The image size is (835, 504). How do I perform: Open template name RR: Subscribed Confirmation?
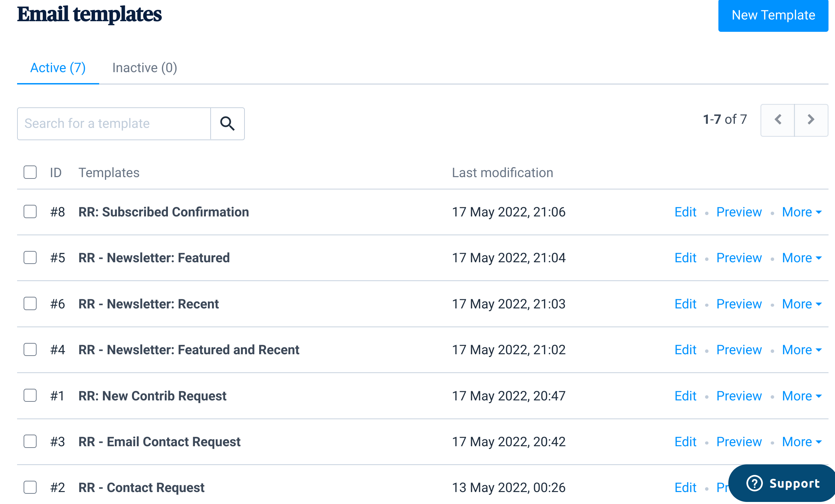click(x=163, y=212)
